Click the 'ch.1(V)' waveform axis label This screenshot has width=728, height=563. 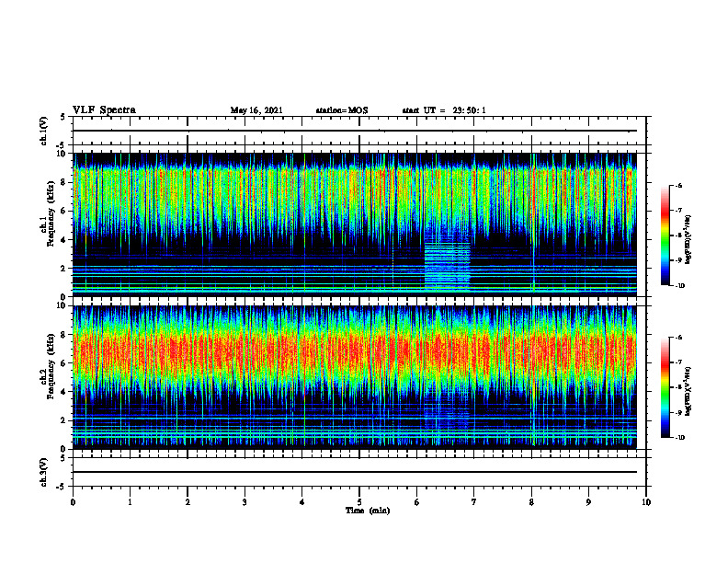tap(43, 131)
